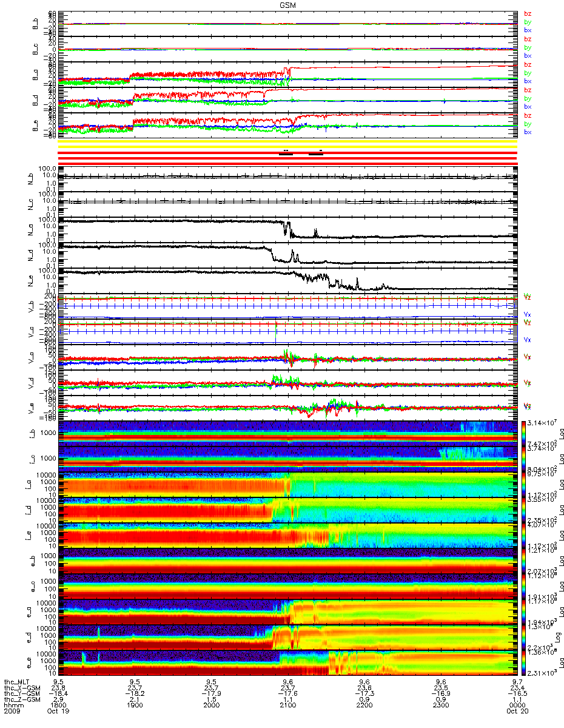Image resolution: width=564 pixels, height=728 pixels.
Task: Click the green by legend of B_b
Action: click(528, 22)
